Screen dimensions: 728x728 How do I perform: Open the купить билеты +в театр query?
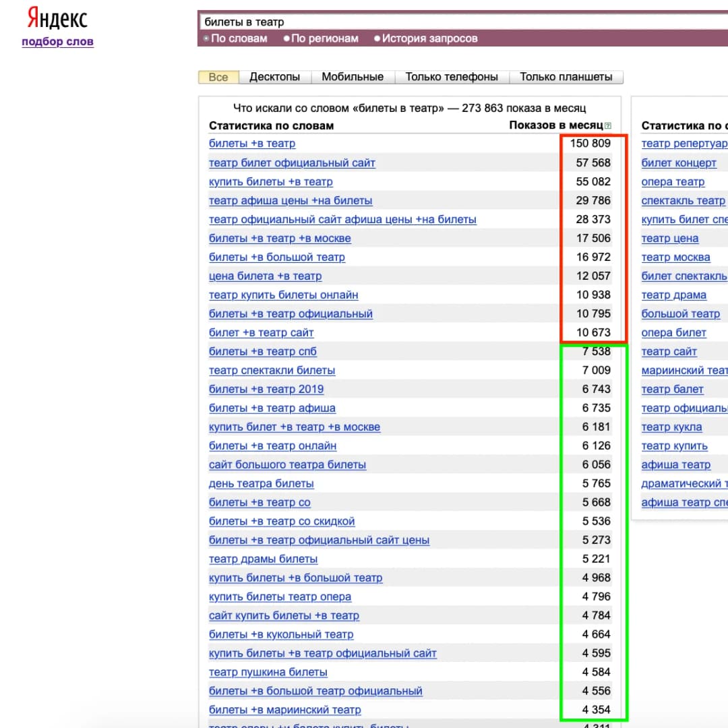(x=271, y=182)
